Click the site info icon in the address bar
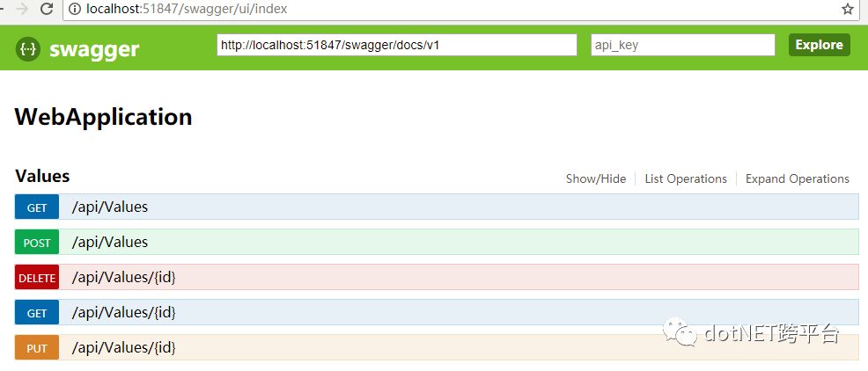This screenshot has width=868, height=371. (x=75, y=10)
